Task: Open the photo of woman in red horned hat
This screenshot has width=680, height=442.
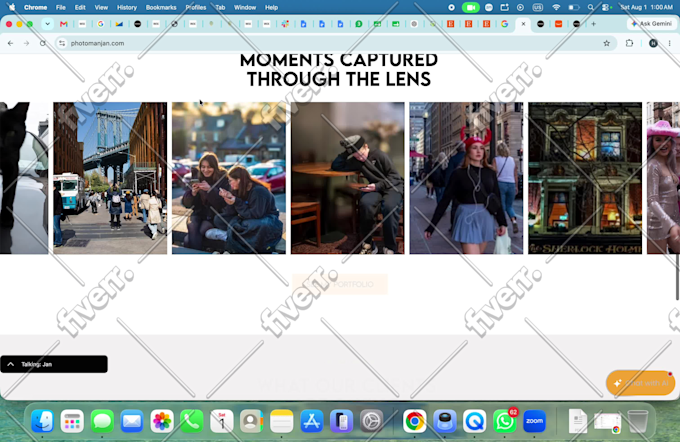Action: click(x=466, y=178)
